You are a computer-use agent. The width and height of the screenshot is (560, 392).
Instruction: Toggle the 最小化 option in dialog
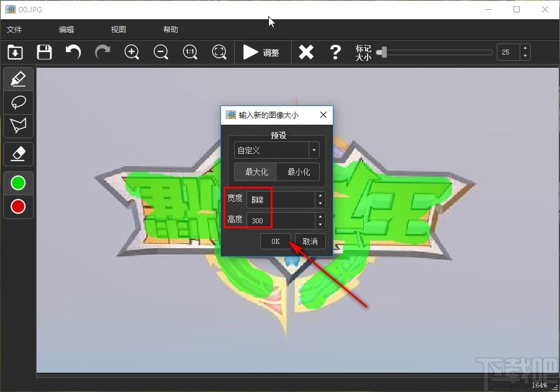click(299, 172)
